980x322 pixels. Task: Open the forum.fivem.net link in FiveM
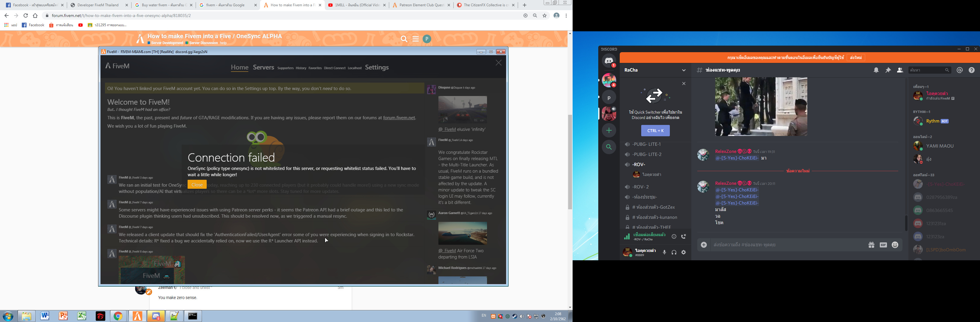pyautogui.click(x=399, y=118)
